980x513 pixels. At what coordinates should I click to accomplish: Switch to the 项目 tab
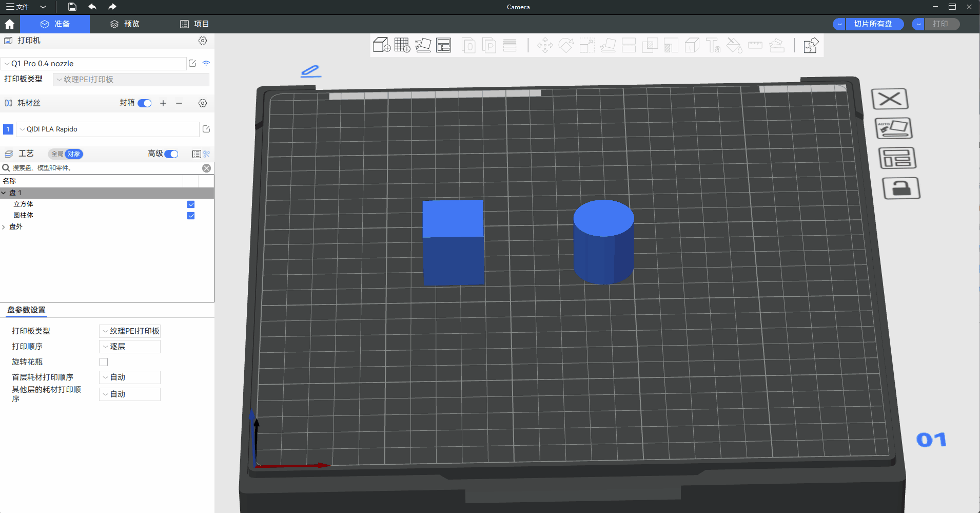click(x=194, y=24)
